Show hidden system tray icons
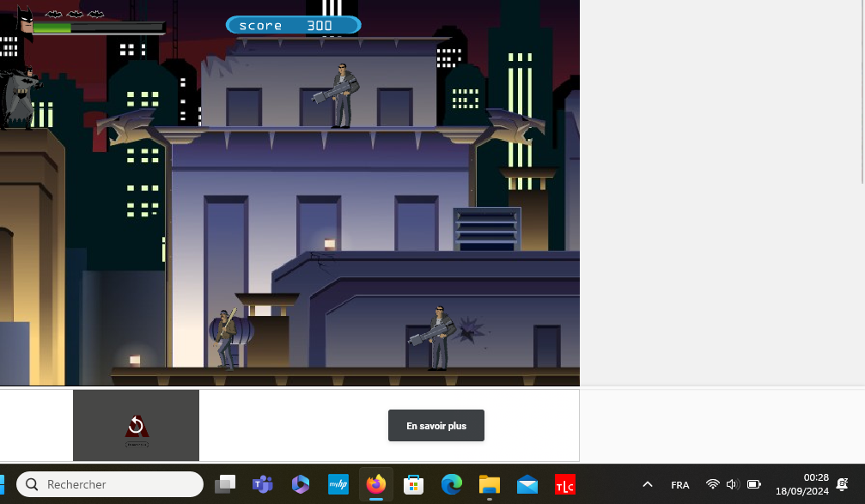 point(648,484)
